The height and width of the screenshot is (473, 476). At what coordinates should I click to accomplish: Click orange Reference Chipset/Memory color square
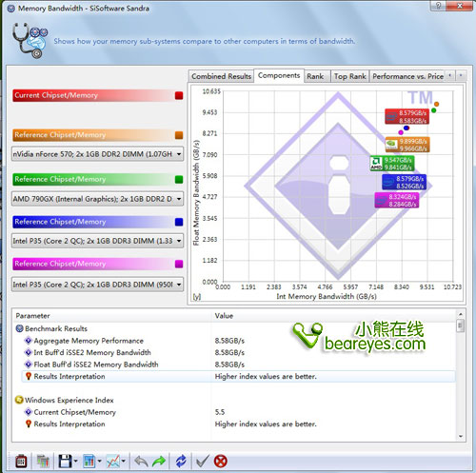tap(179, 135)
